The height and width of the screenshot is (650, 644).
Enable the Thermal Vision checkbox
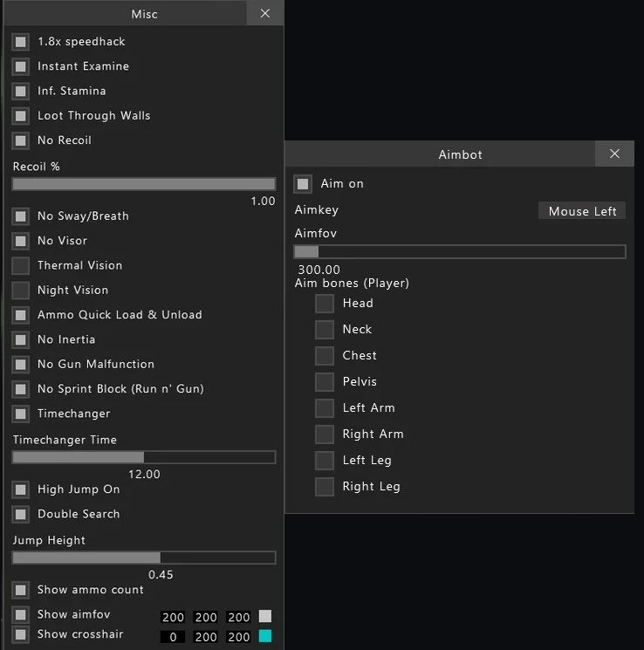click(20, 266)
